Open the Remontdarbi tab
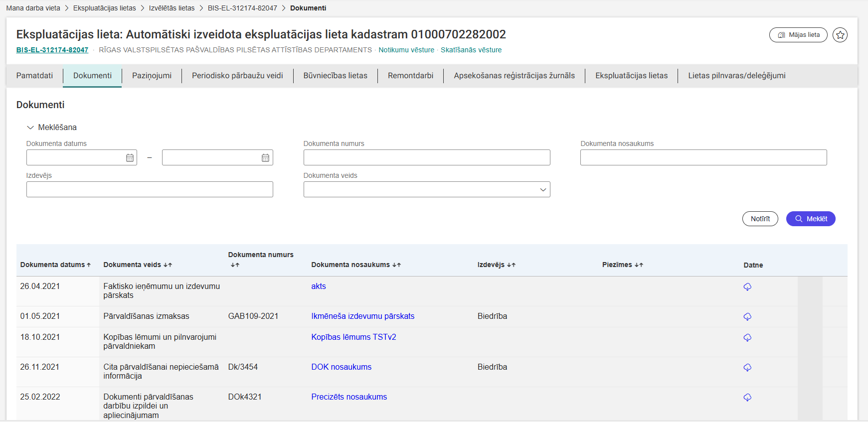The width and height of the screenshot is (868, 422). coord(410,76)
